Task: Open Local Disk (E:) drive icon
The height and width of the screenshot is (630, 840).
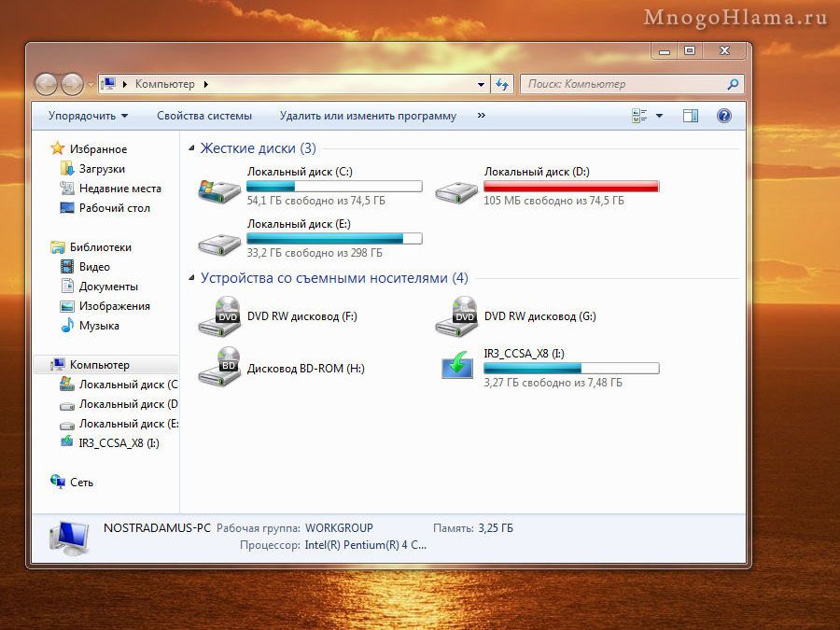Action: [x=218, y=243]
